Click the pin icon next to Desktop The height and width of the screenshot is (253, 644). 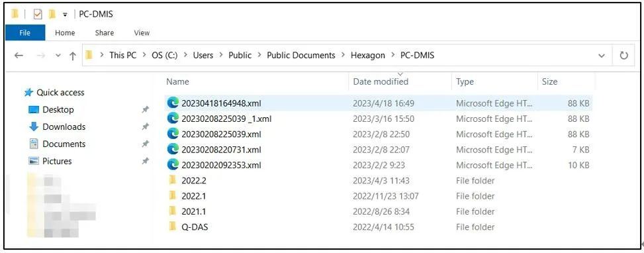tap(145, 110)
